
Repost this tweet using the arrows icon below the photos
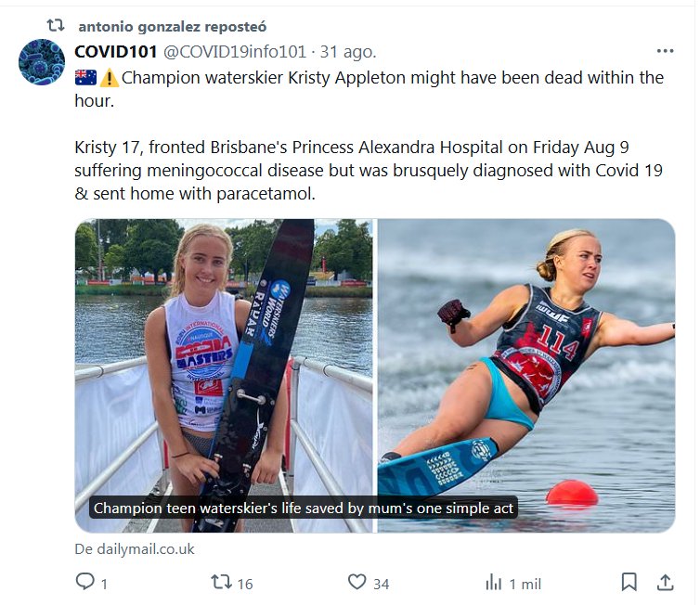221,582
